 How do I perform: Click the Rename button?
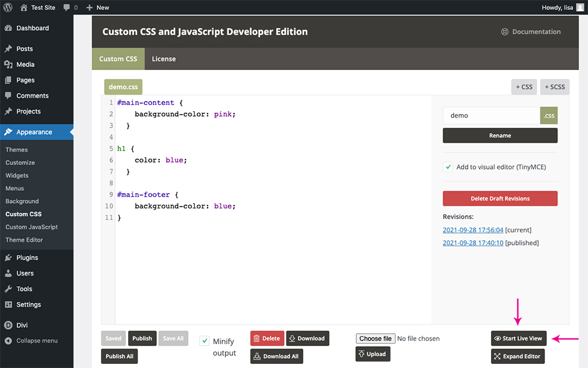tap(500, 135)
